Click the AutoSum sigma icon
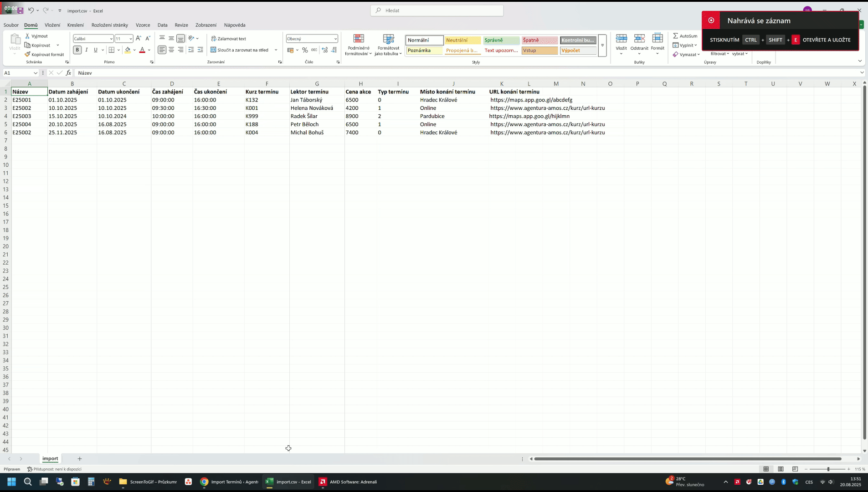This screenshot has height=492, width=868. (676, 36)
